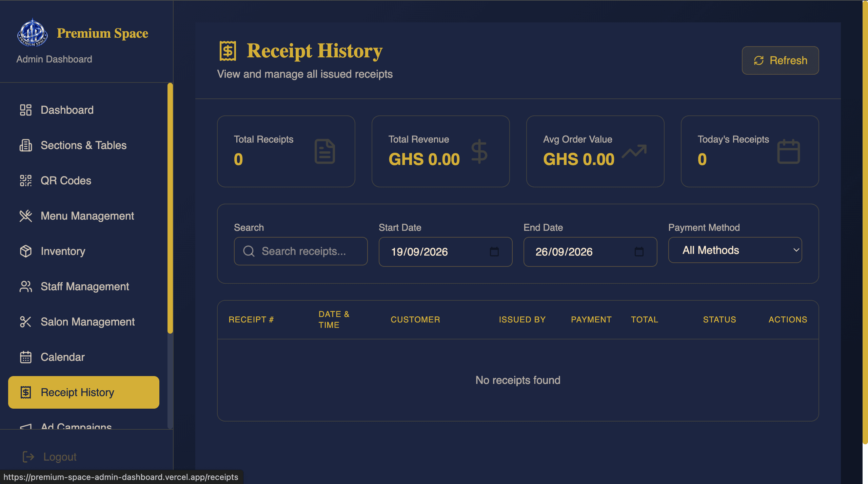Click the Menu Management utensils icon
Screen dimensions: 868x484
pyautogui.click(x=26, y=216)
